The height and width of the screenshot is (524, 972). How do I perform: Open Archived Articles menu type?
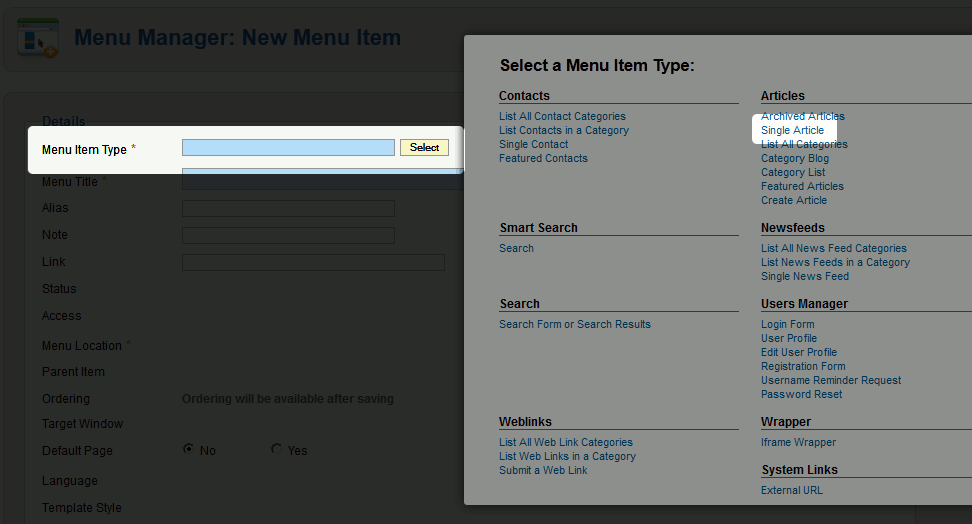coord(803,116)
